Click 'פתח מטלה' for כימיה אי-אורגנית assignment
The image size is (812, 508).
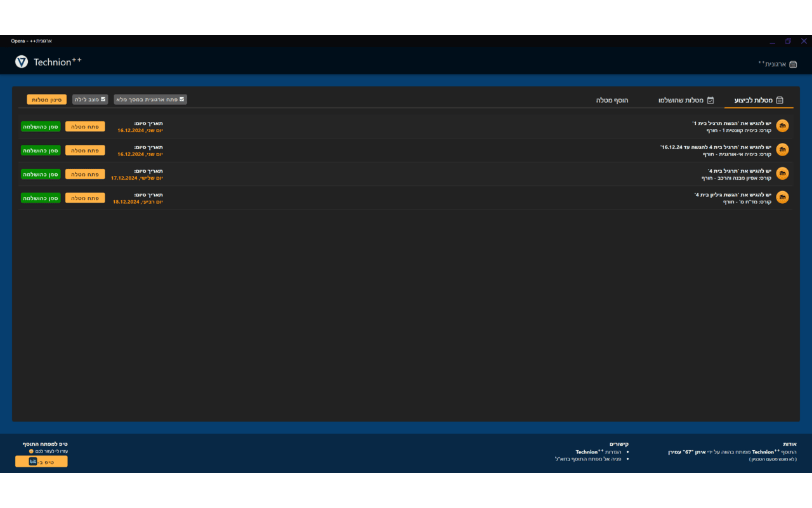click(x=85, y=150)
